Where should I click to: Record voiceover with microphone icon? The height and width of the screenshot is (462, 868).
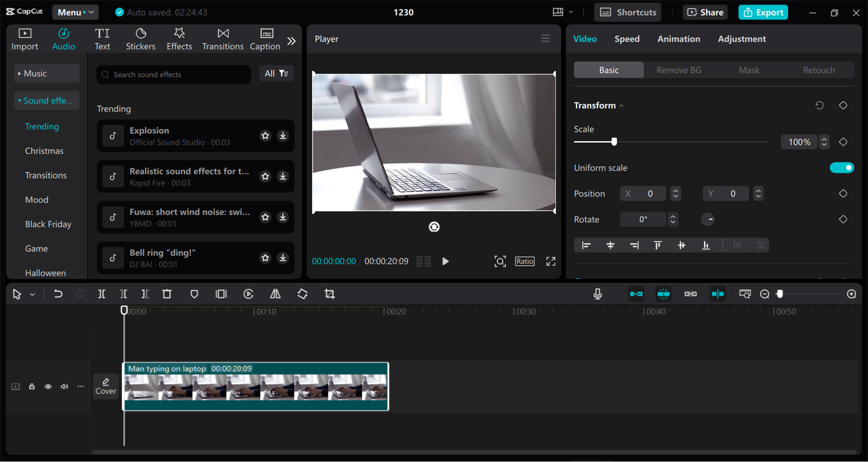597,294
